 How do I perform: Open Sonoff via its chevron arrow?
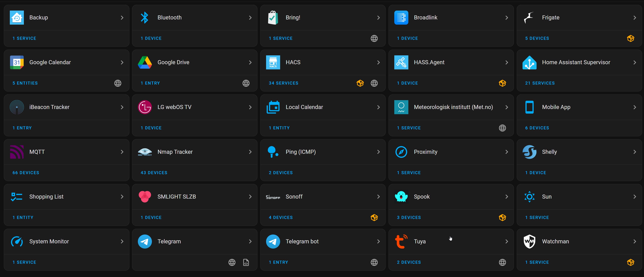[379, 197]
